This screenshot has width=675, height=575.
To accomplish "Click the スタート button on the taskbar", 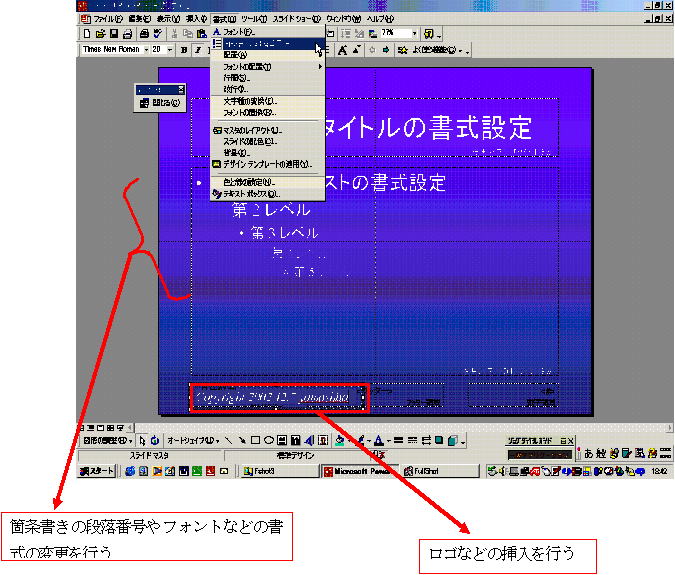I will (x=98, y=470).
